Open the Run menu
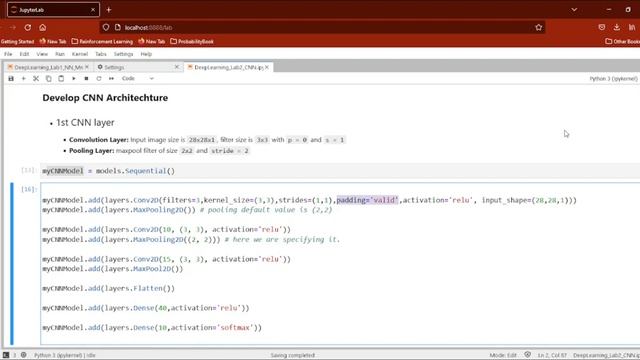Image resolution: width=640 pixels, height=360 pixels. point(60,54)
